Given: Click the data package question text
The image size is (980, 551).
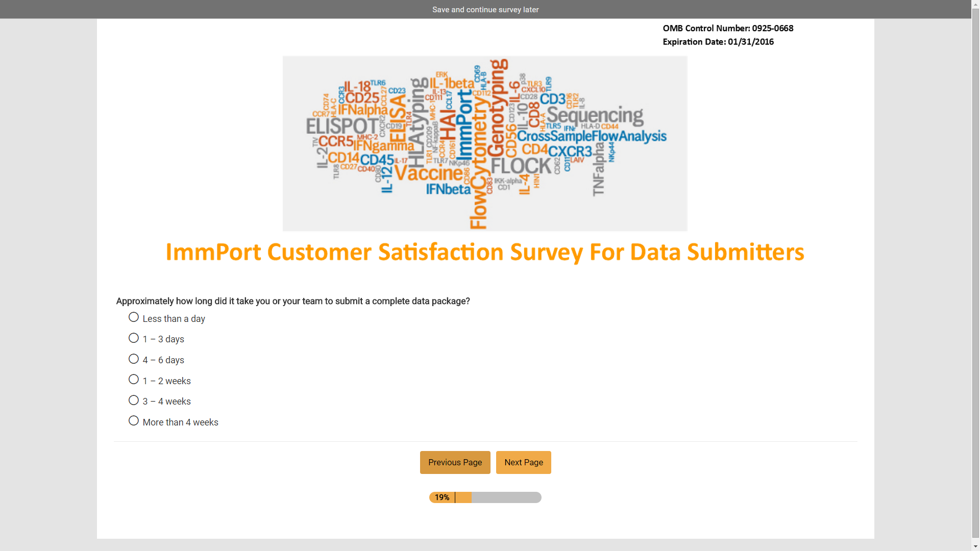Looking at the screenshot, I should [293, 301].
